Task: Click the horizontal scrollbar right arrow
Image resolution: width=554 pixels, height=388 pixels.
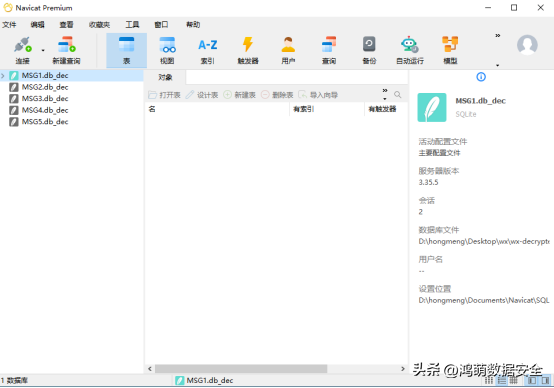Action: tap(403, 369)
